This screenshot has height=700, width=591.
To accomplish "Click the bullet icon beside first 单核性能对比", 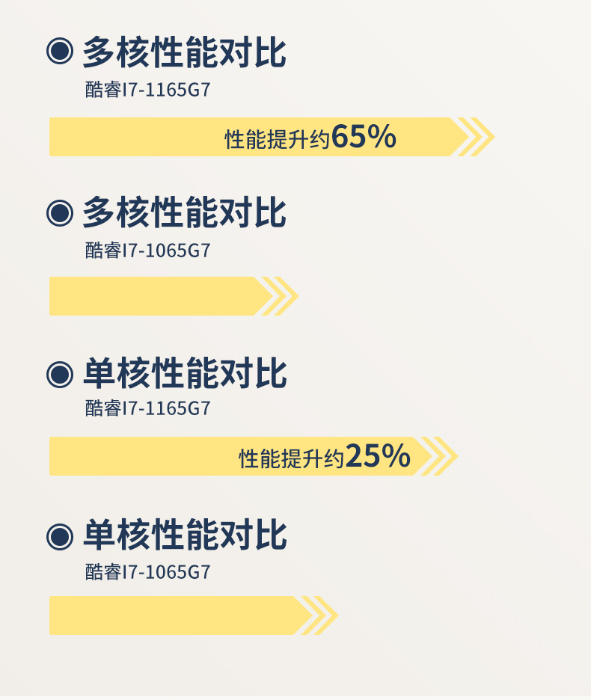I will coord(60,374).
